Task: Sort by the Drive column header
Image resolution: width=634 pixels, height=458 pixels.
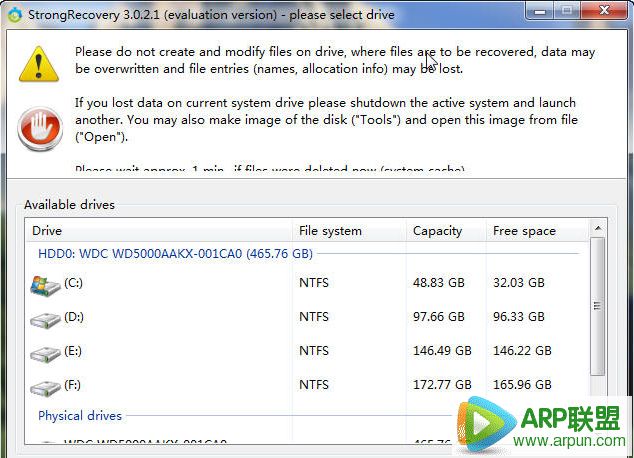Action: click(x=160, y=231)
